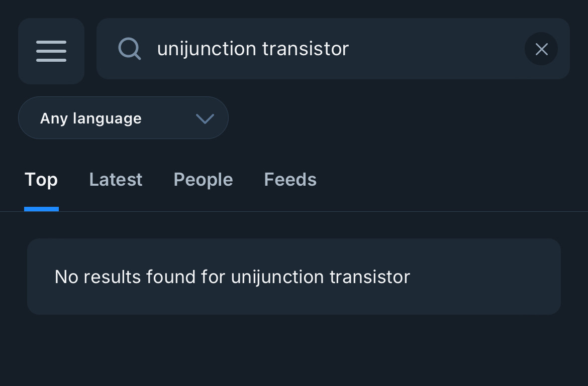This screenshot has width=588, height=386.
Task: Expand the Any language dropdown
Action: click(123, 118)
